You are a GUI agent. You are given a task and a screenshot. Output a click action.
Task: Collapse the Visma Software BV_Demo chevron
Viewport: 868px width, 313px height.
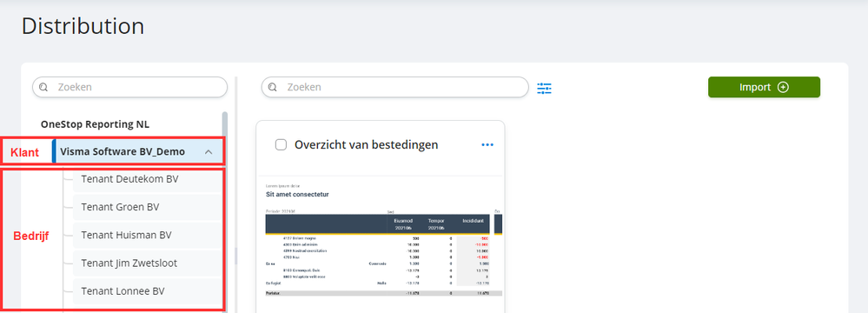click(209, 152)
